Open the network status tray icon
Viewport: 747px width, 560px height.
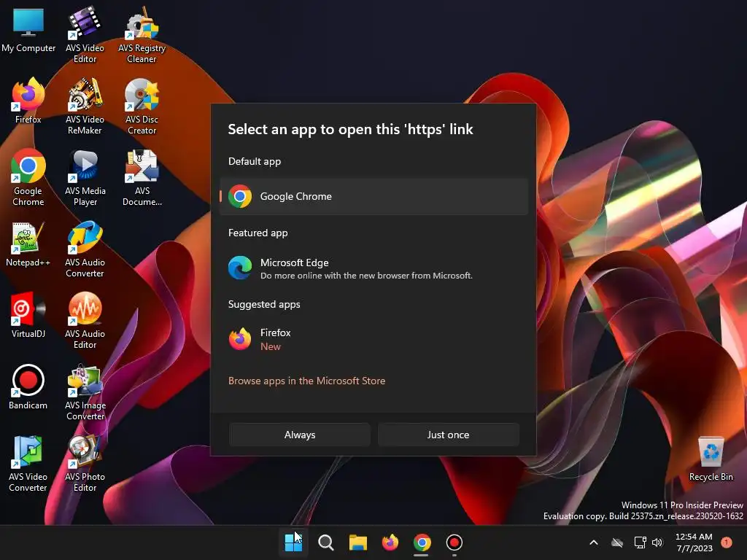(640, 542)
